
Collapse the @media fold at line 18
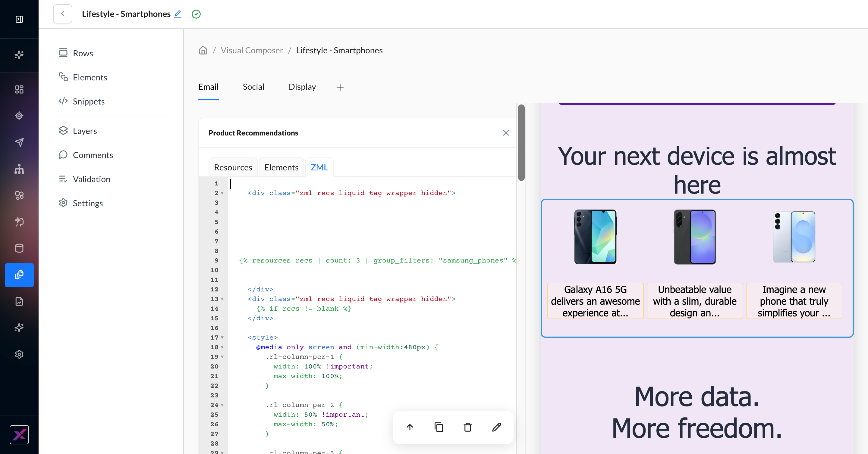(222, 347)
